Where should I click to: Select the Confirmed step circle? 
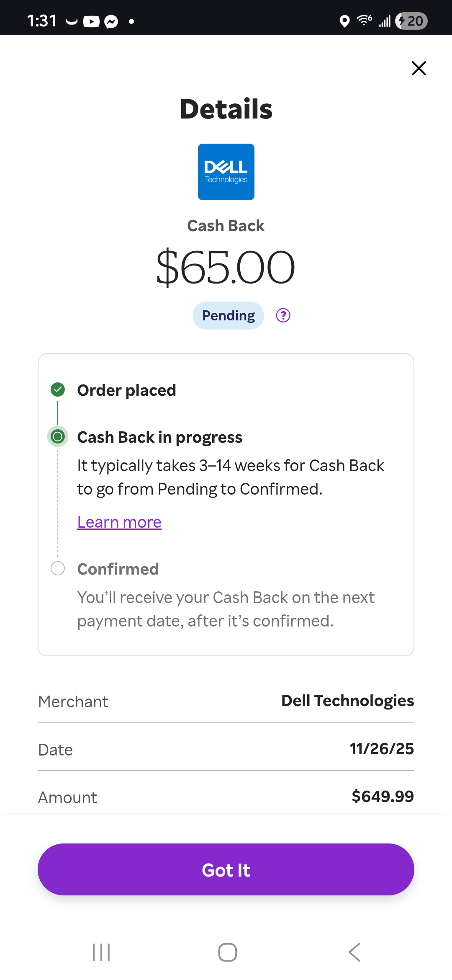click(58, 568)
